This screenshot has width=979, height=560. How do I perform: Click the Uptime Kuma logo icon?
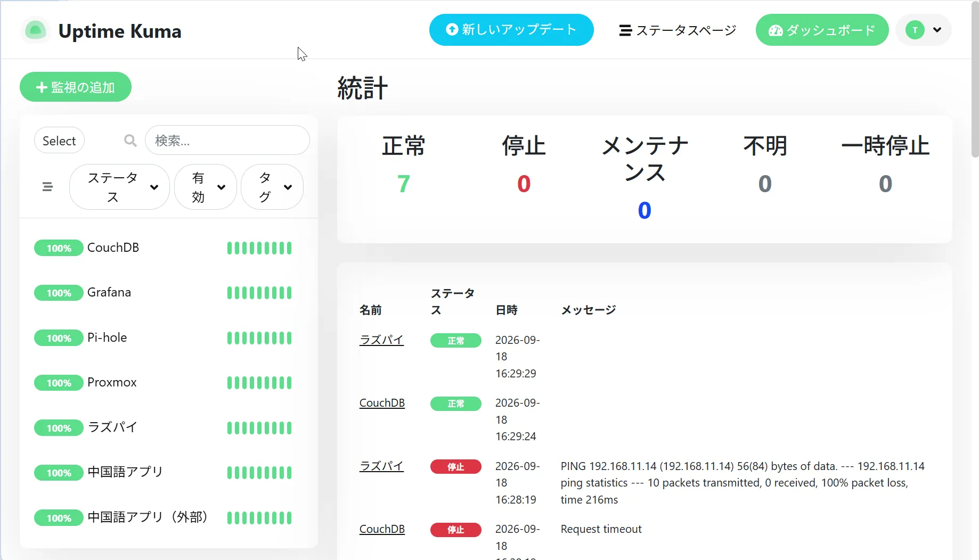coord(35,30)
